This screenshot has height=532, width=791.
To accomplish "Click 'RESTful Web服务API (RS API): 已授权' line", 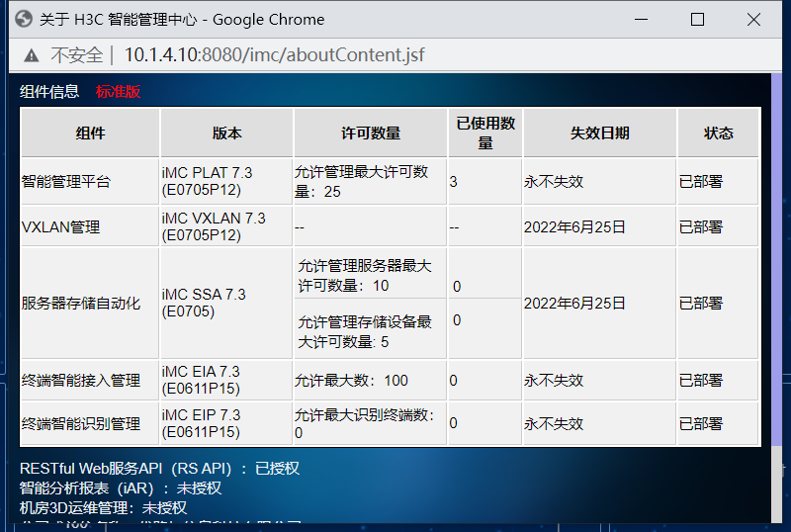I will tap(159, 469).
